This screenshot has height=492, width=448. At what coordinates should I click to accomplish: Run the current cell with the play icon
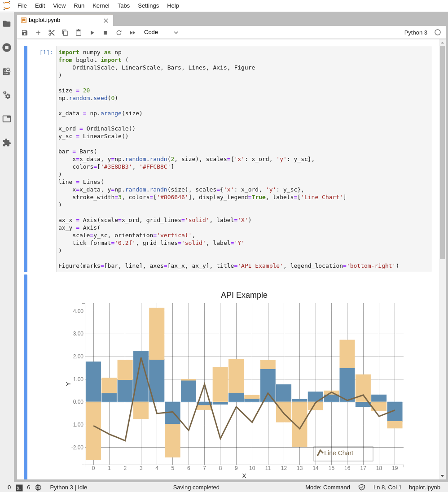(x=92, y=32)
